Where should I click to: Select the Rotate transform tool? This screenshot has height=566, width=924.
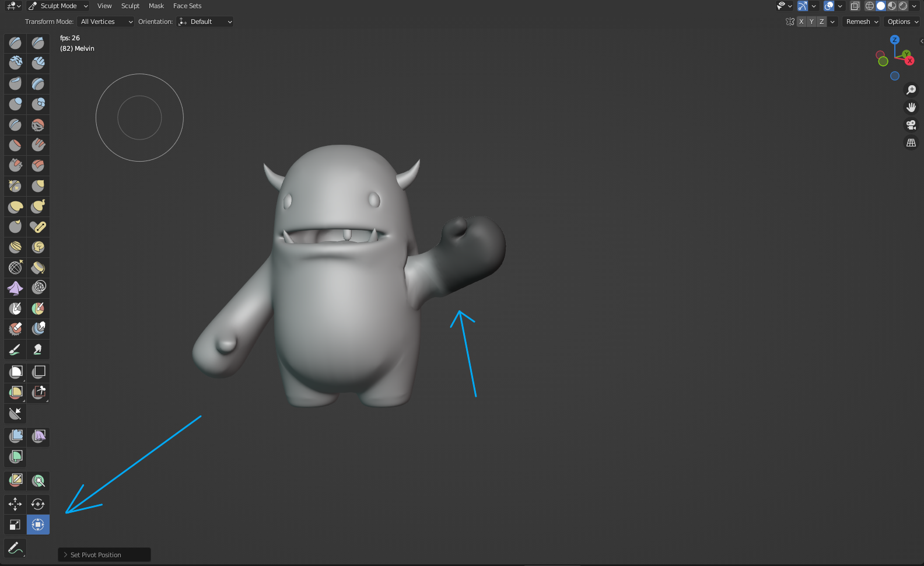[38, 504]
